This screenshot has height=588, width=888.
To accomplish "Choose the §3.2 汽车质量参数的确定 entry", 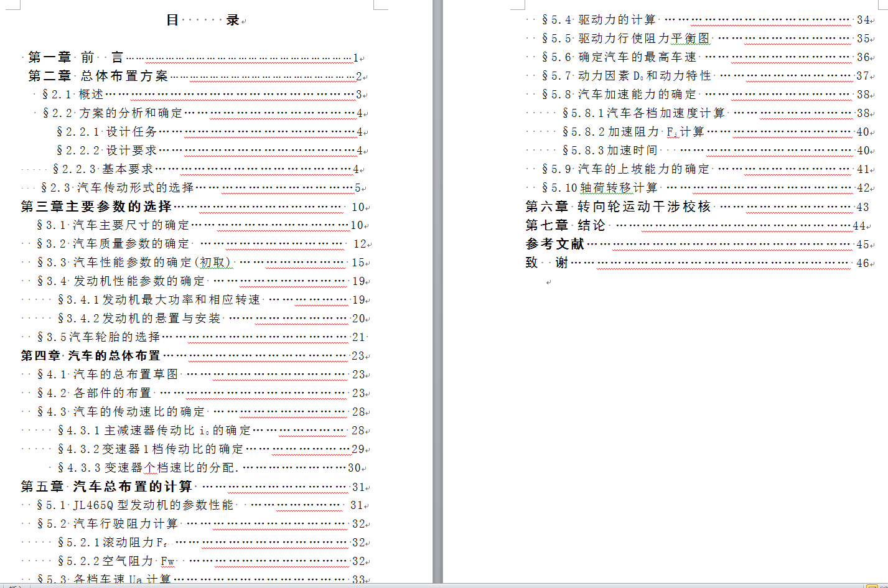I will [202, 244].
